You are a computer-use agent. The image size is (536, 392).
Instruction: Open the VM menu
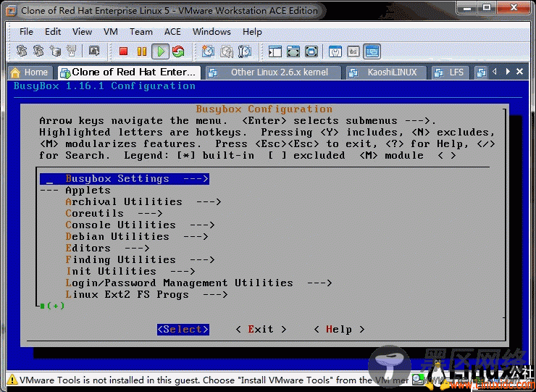point(110,32)
